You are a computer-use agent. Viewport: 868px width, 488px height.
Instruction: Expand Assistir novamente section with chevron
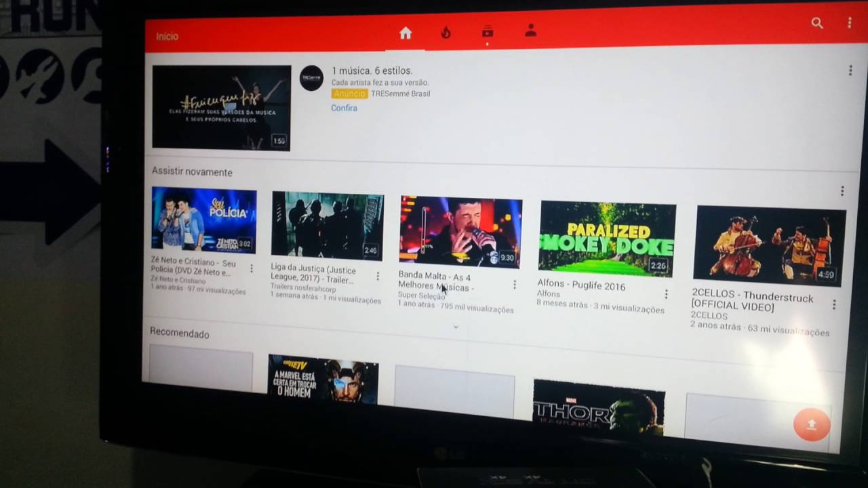coord(456,327)
